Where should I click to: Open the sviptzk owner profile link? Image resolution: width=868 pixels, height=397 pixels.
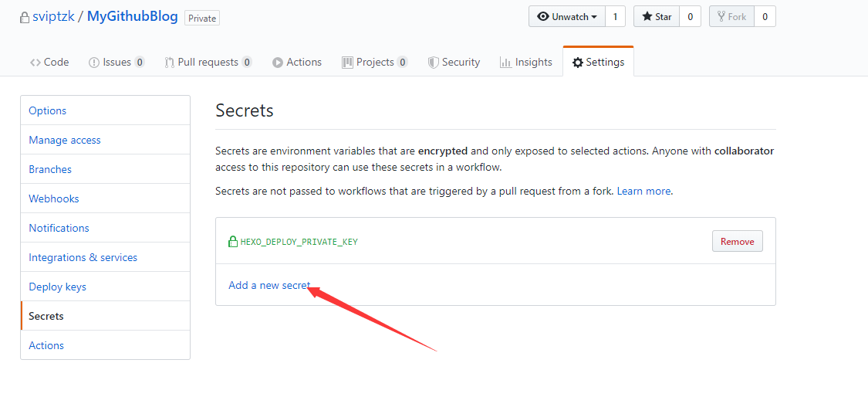53,17
